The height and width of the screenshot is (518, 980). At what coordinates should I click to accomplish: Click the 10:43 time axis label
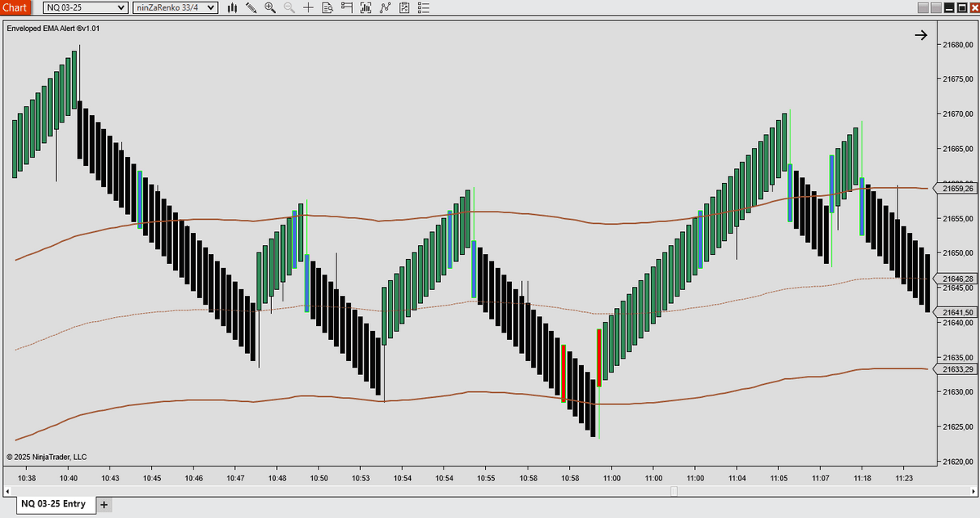(110, 478)
